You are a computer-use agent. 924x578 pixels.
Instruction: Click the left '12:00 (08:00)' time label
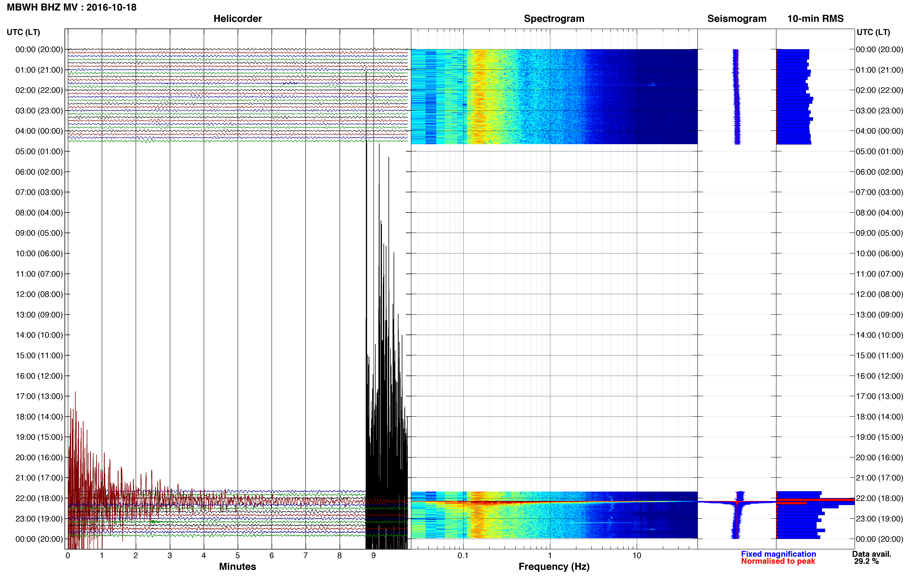39,294
